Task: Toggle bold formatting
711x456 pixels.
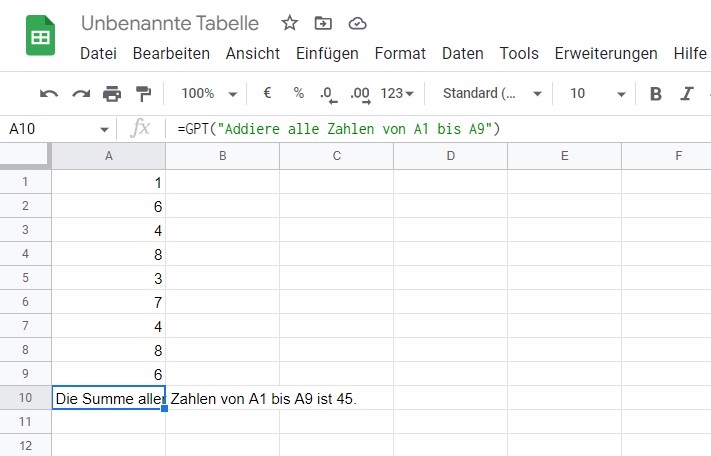Action: 656,94
